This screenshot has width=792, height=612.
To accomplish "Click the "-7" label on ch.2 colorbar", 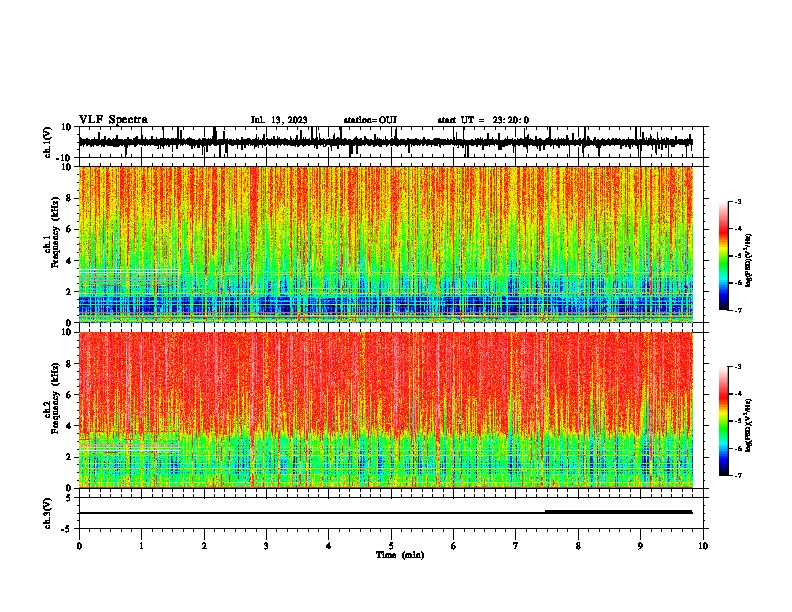I will pyautogui.click(x=738, y=475).
